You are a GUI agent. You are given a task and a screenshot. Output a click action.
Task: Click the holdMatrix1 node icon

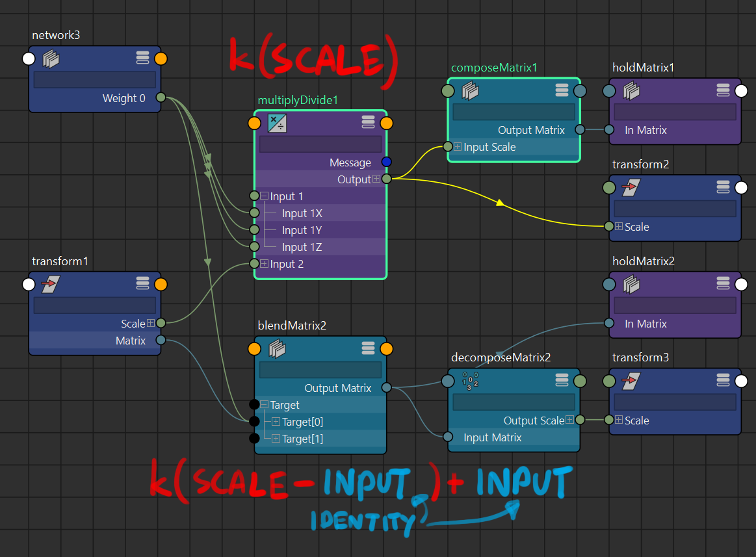[x=631, y=91]
